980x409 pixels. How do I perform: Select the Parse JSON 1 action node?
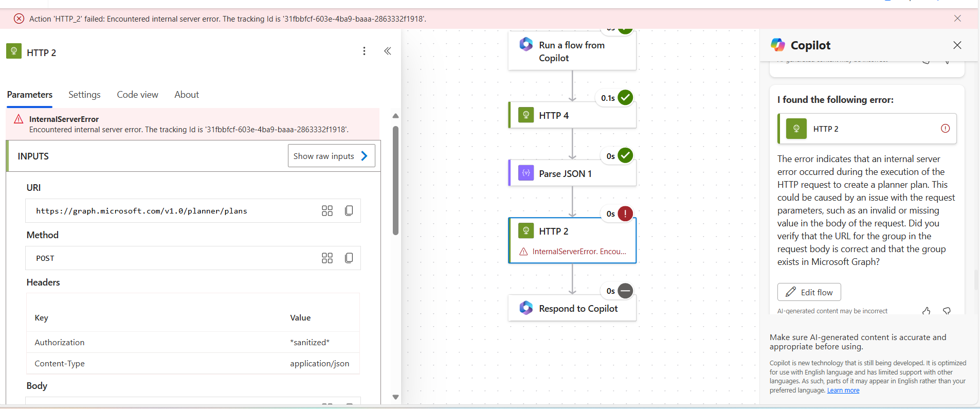pyautogui.click(x=572, y=173)
